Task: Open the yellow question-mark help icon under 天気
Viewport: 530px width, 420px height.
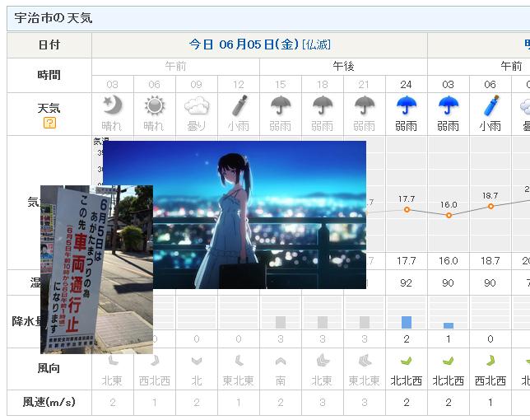Action: (49, 123)
